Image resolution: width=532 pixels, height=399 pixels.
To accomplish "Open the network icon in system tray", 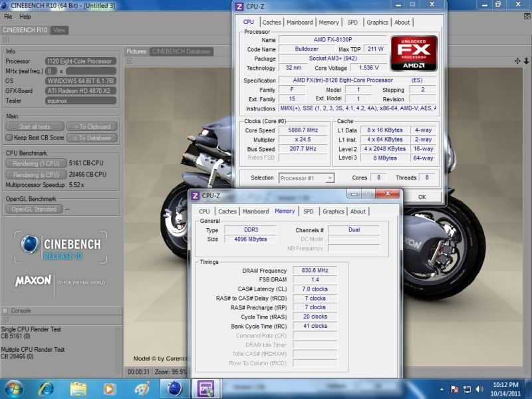I will pos(467,389).
